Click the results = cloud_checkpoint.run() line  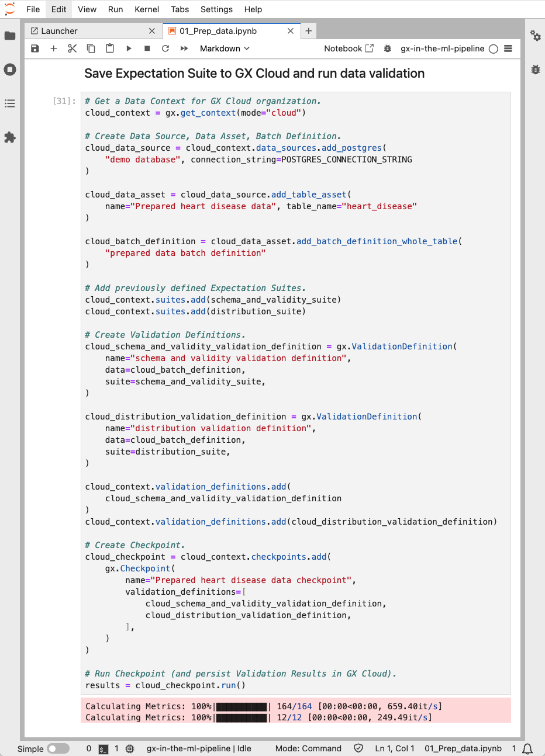(x=165, y=685)
